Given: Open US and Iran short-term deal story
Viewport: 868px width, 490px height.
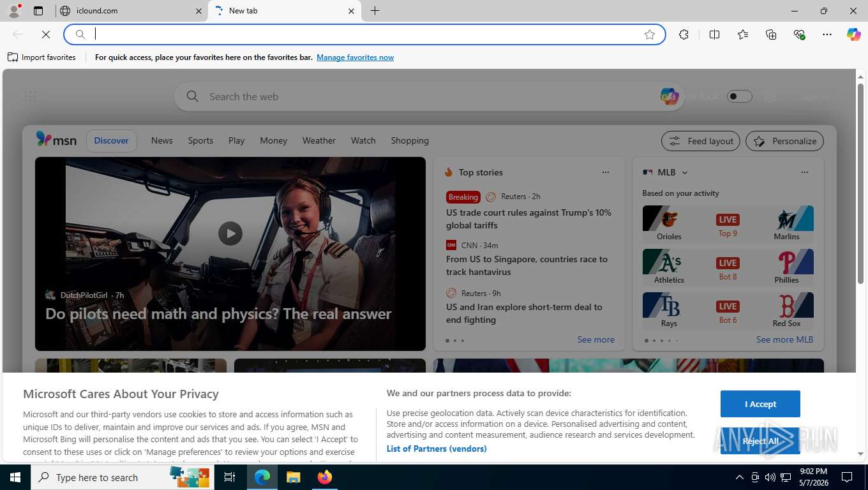Looking at the screenshot, I should 525,313.
